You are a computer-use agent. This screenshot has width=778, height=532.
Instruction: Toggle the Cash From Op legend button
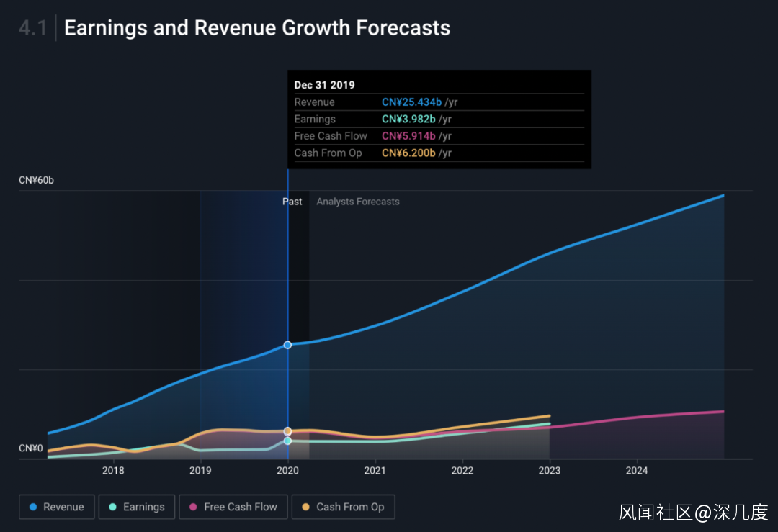coord(344,507)
